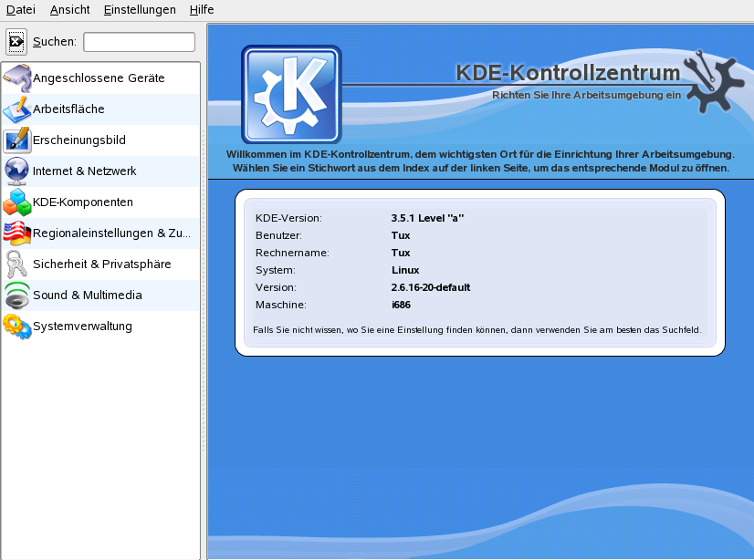This screenshot has height=560, width=754.
Task: Click the kernel version 2.6.16-20-default
Action: 430,287
